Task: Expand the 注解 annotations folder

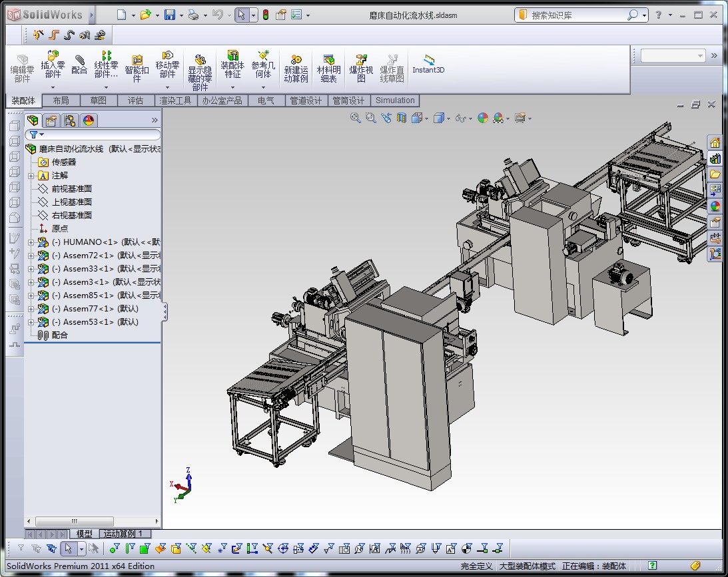Action: click(x=31, y=176)
